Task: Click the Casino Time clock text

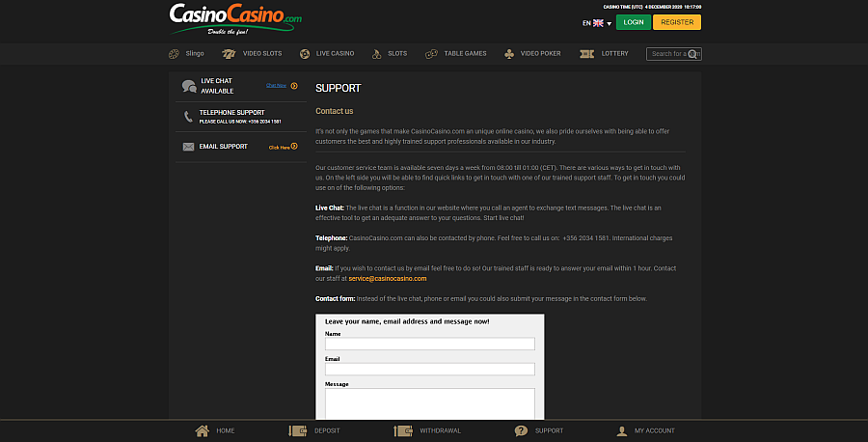Action: click(652, 7)
